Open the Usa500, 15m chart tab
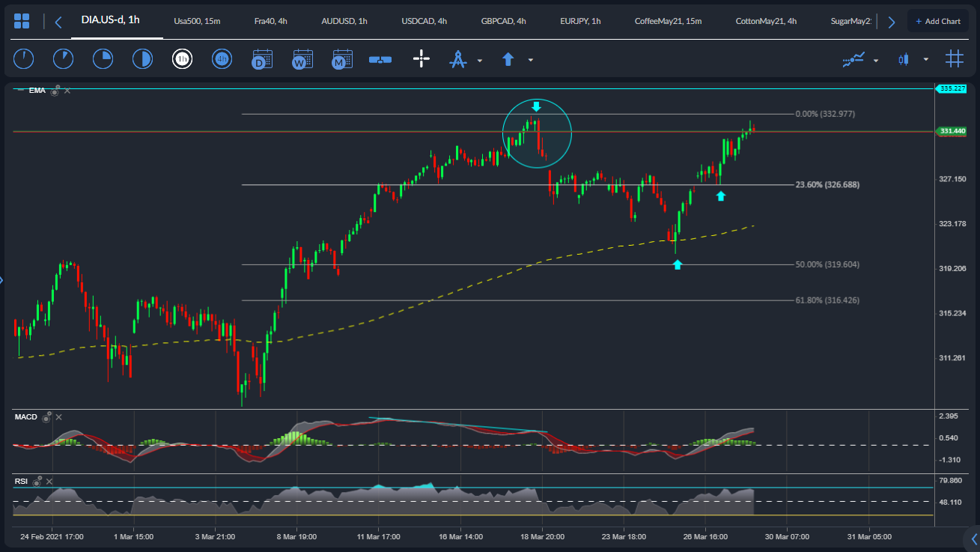This screenshot has height=552, width=980. 197,21
